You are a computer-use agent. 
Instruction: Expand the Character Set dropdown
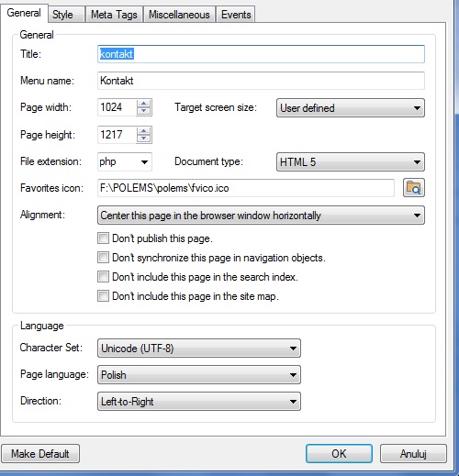pos(199,348)
